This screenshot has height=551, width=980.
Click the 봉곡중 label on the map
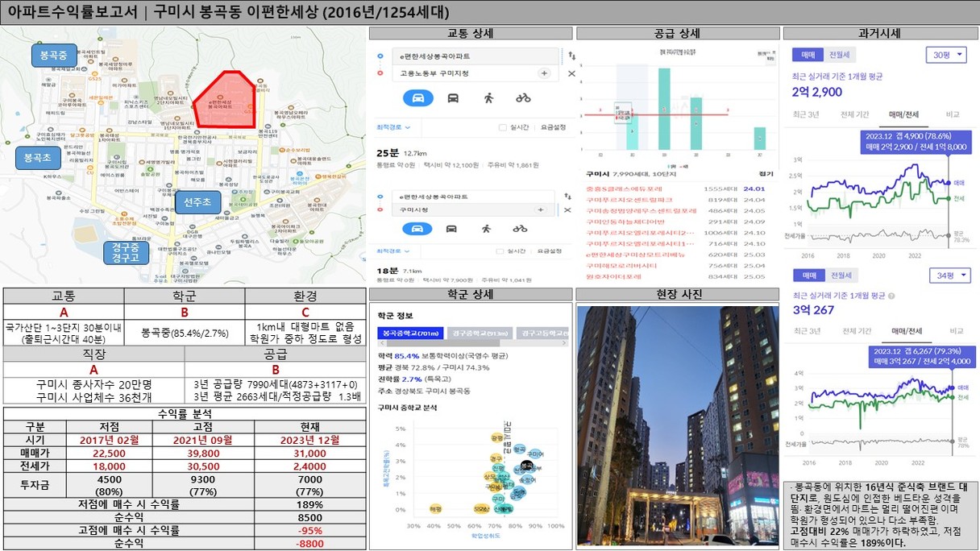pyautogui.click(x=54, y=55)
